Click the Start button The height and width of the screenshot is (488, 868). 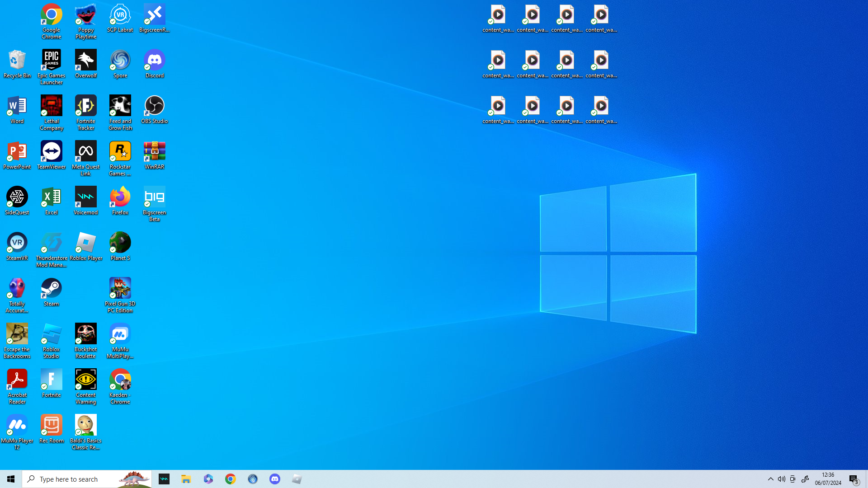click(x=11, y=479)
